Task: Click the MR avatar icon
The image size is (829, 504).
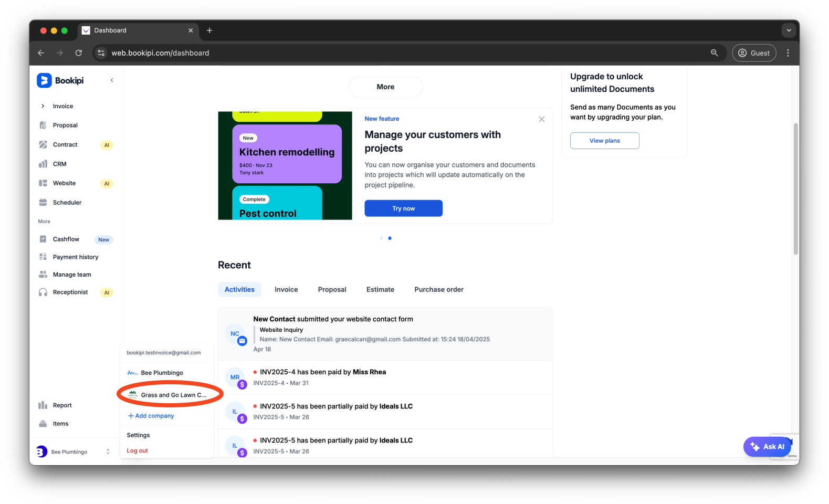Action: [x=235, y=377]
